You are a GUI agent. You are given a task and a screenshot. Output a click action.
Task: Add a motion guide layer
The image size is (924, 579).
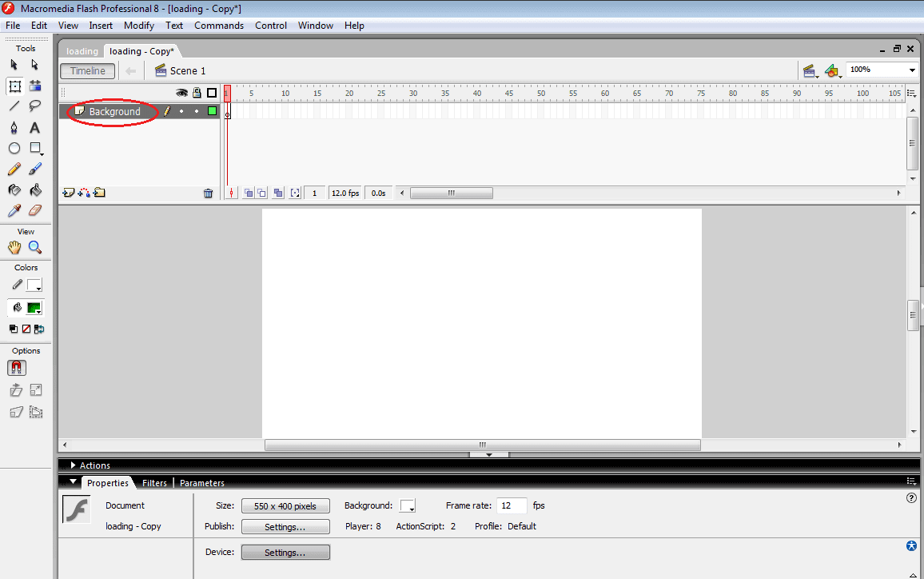click(82, 193)
